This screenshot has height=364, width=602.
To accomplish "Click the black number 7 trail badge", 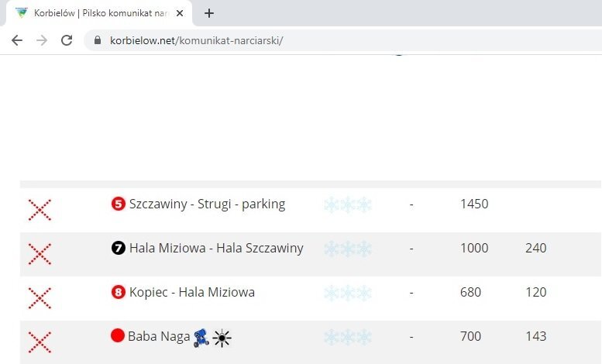I will coord(119,248).
